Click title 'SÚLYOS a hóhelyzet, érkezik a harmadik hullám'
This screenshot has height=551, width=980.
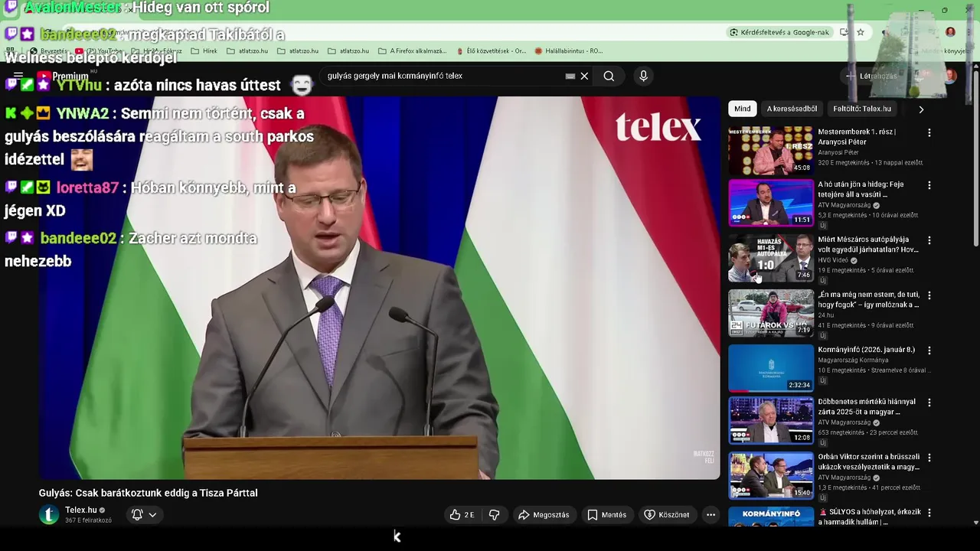click(x=869, y=517)
